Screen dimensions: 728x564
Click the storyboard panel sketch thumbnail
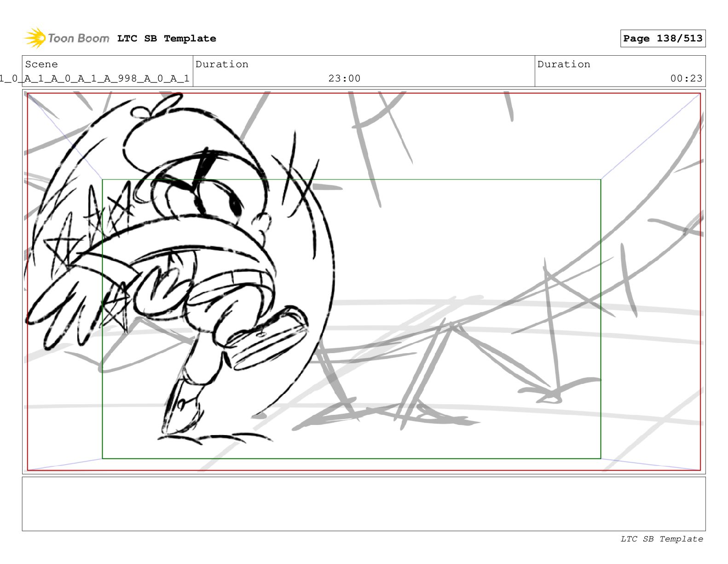pyautogui.click(x=364, y=282)
